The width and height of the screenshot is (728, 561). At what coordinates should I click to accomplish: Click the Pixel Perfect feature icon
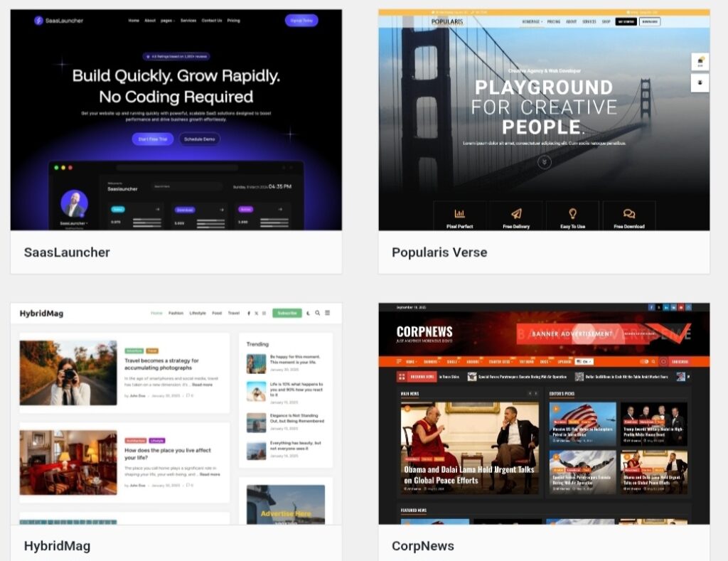pyautogui.click(x=460, y=213)
